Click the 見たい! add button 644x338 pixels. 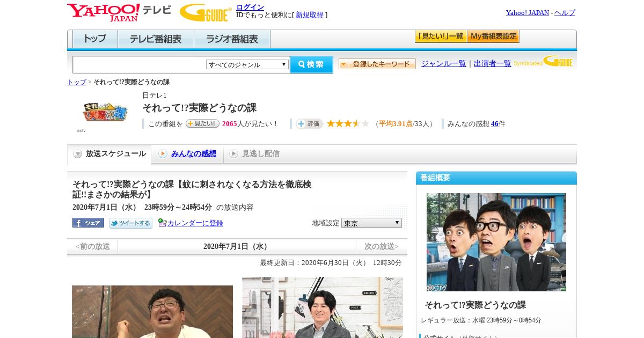pos(202,123)
